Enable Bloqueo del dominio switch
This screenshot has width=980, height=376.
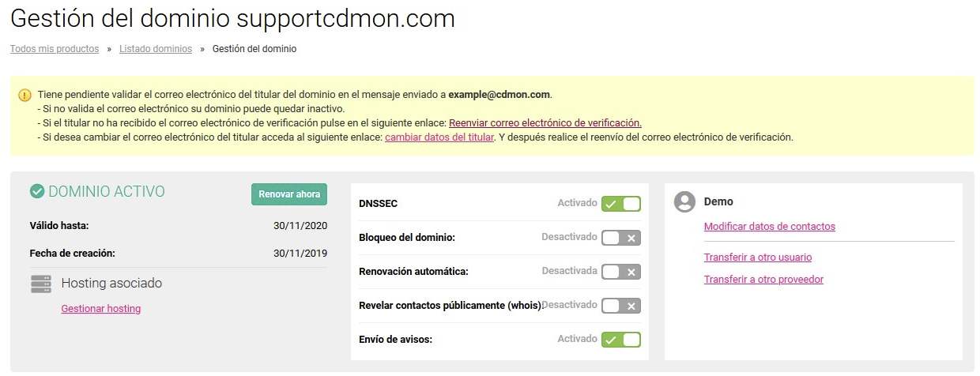point(621,238)
